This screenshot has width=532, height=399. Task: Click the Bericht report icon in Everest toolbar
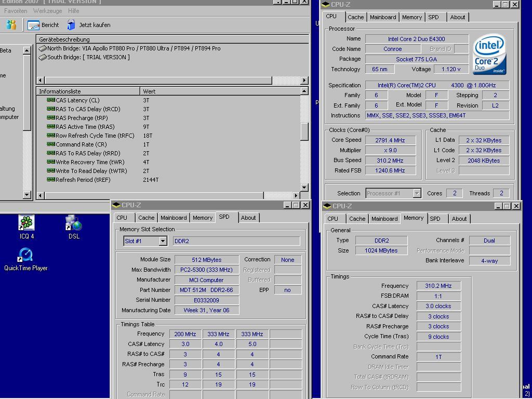[x=33, y=25]
